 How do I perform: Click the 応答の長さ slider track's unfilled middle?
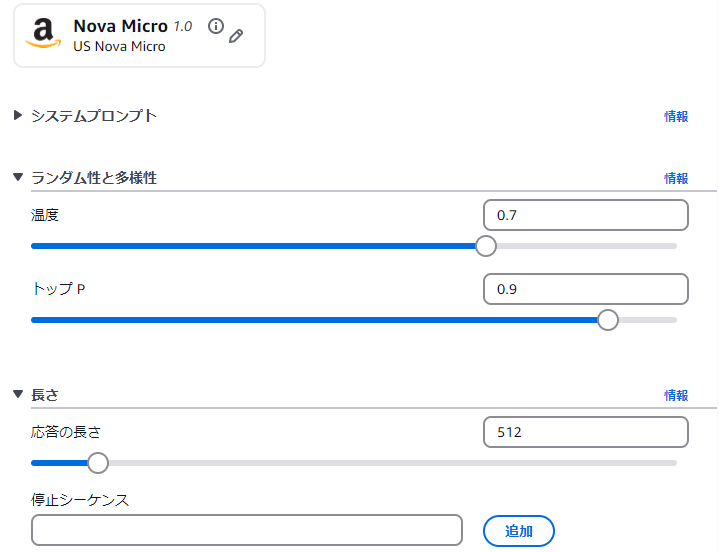pyautogui.click(x=390, y=463)
